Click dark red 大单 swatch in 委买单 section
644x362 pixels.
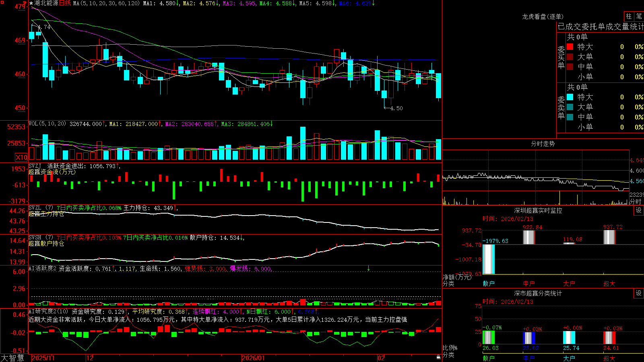coord(570,57)
